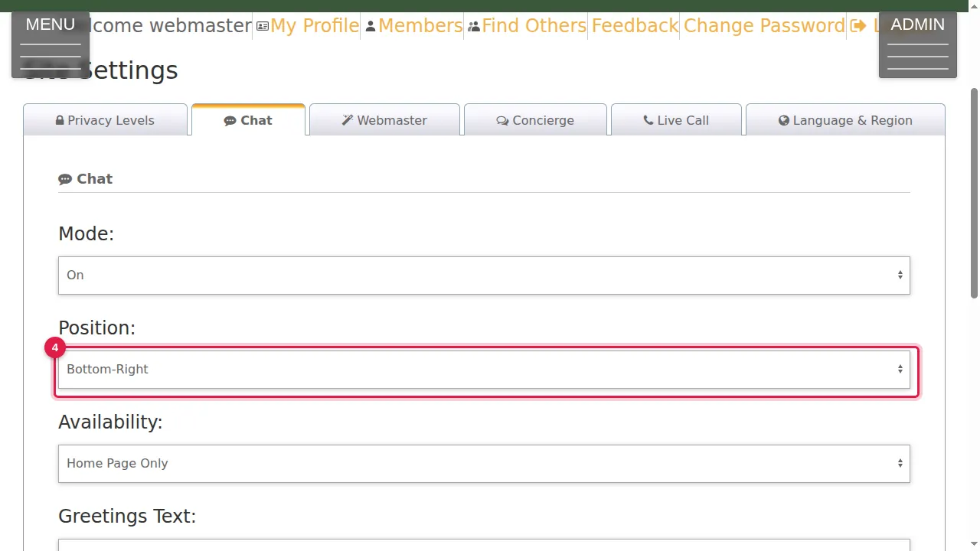Screen dimensions: 980x551
Task: Open the MENU hamburger button
Action: pos(51,44)
